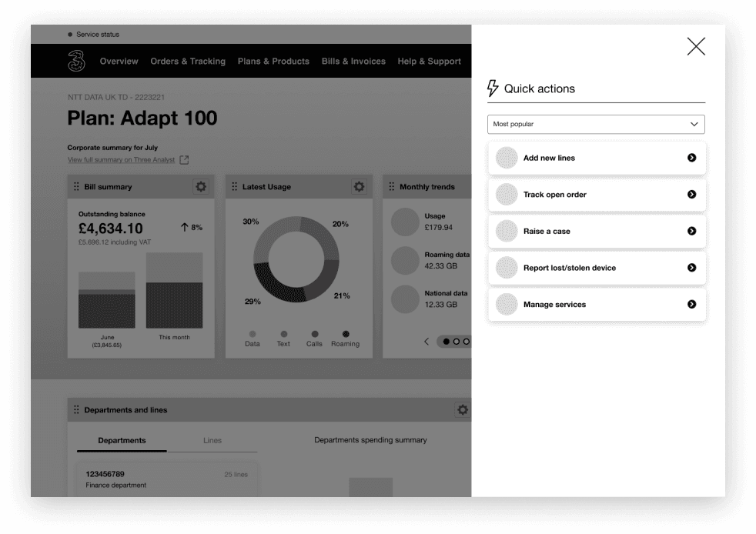756x534 pixels.
Task: Open Orders & Tracking menu
Action: (188, 62)
